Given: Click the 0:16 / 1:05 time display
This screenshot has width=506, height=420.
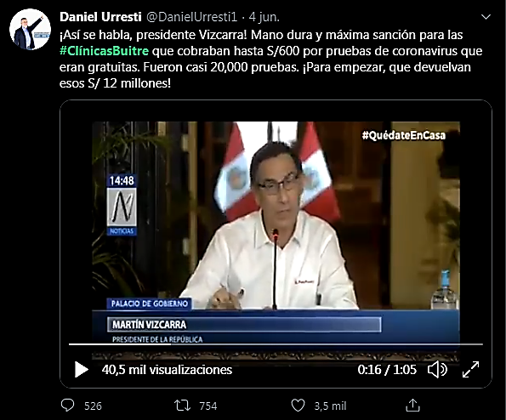Looking at the screenshot, I should pos(387,370).
